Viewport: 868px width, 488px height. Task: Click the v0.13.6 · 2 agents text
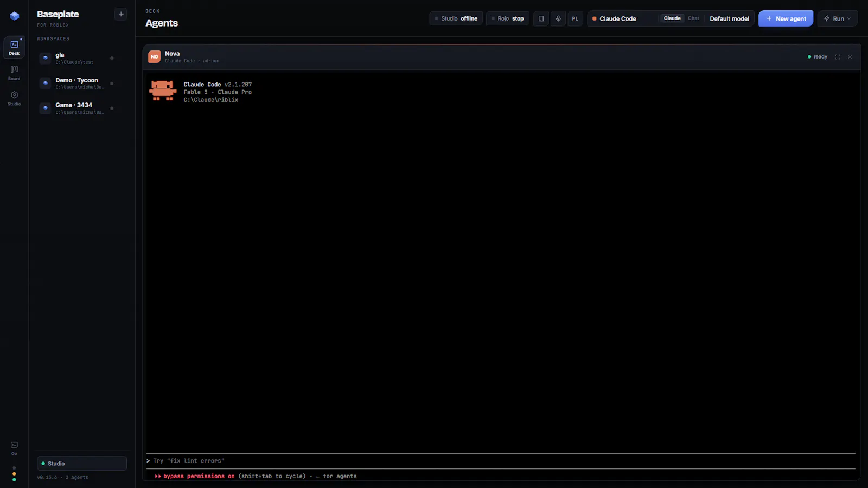62,478
